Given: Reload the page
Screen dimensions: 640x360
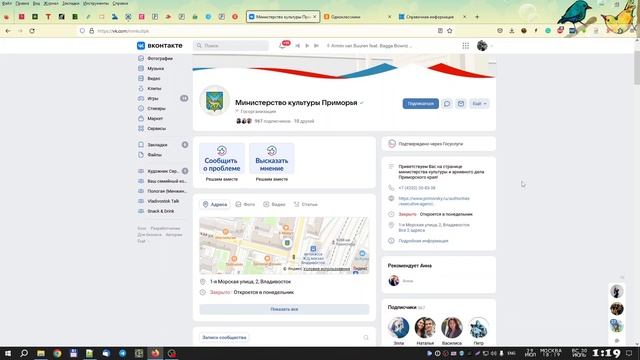Looking at the screenshot, I should coord(32,31).
